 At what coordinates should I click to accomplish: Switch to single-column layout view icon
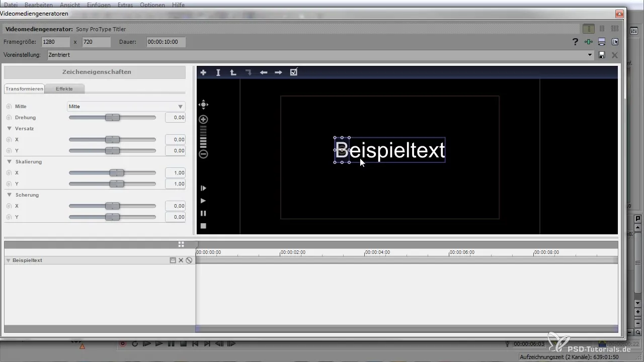click(588, 29)
